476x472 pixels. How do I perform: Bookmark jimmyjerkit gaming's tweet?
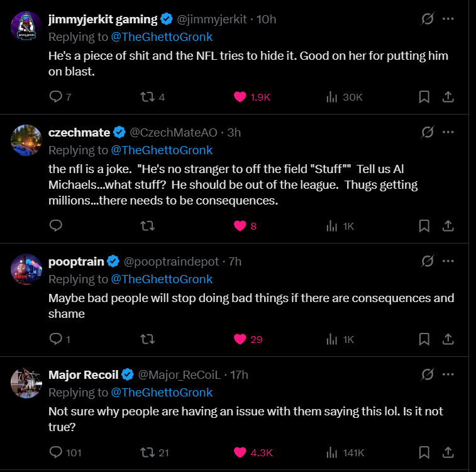[424, 97]
